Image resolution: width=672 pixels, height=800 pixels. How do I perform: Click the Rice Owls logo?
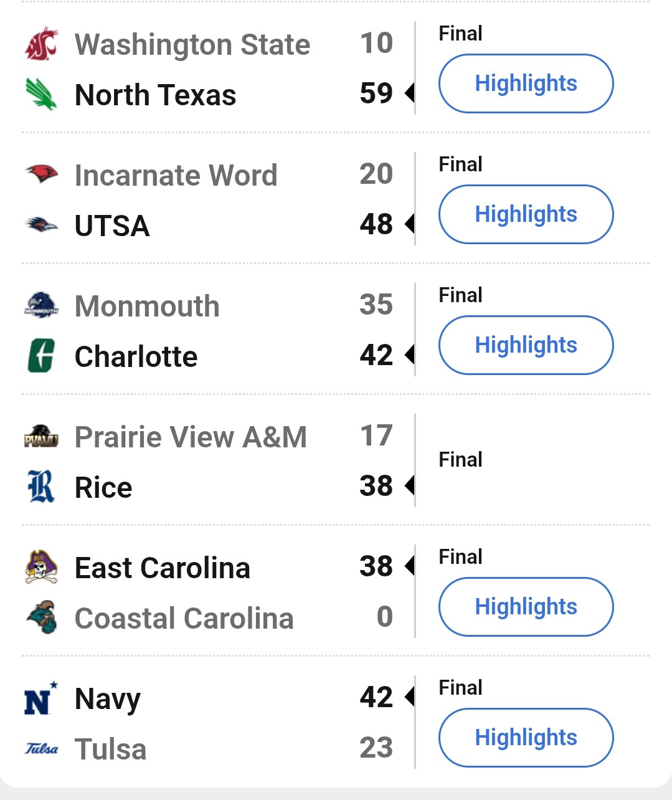41,487
